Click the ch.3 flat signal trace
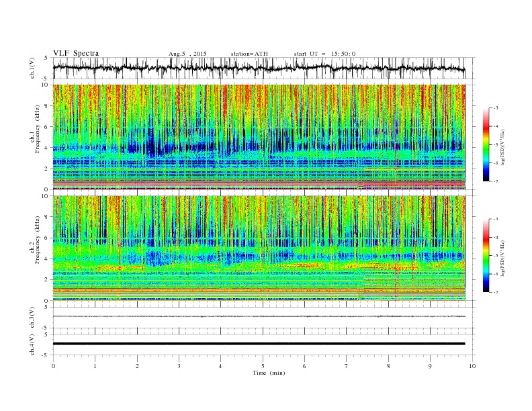532x411 pixels. click(259, 316)
